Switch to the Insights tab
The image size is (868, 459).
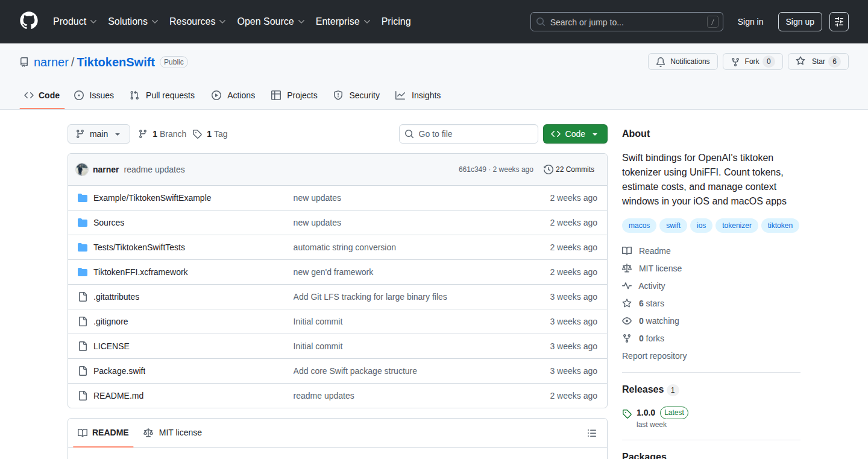[418, 95]
